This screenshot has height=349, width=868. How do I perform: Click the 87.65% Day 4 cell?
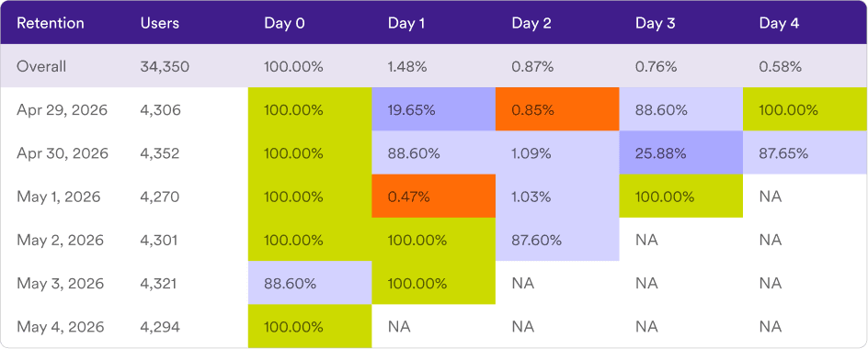pyautogui.click(x=805, y=153)
